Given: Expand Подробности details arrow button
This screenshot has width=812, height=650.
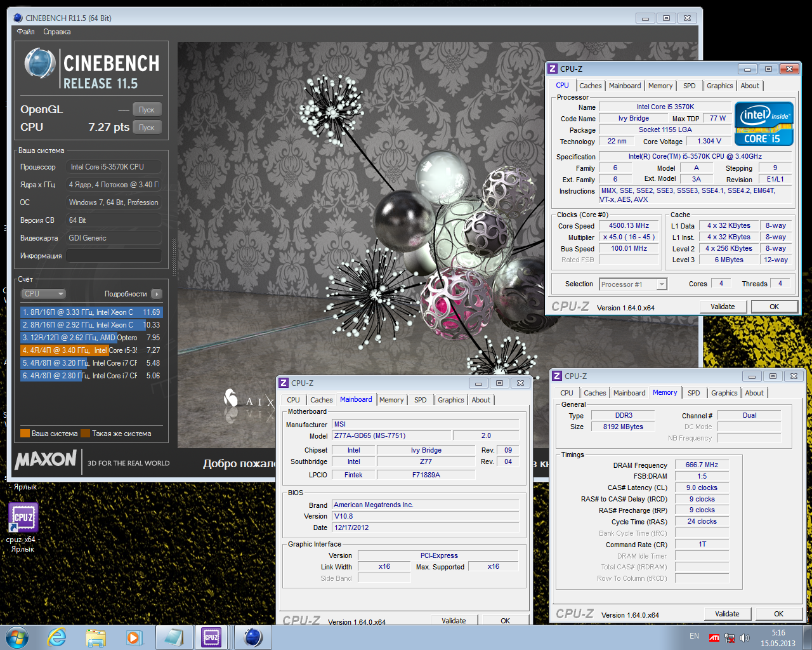Looking at the screenshot, I should click(157, 294).
